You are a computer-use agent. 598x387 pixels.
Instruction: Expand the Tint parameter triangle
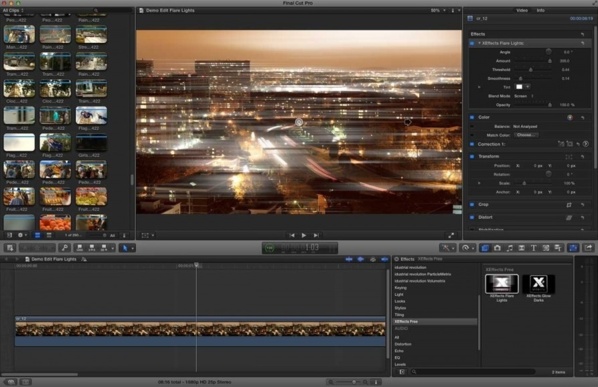tap(479, 87)
